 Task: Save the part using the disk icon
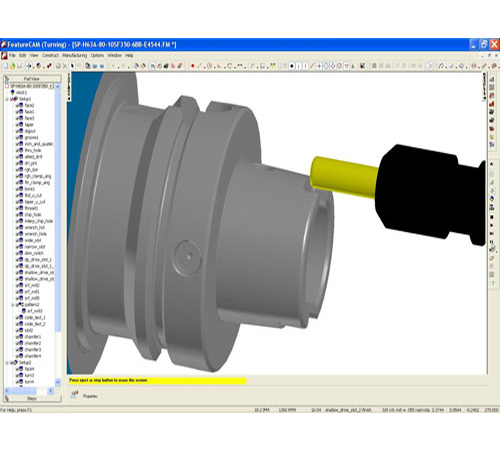20,66
